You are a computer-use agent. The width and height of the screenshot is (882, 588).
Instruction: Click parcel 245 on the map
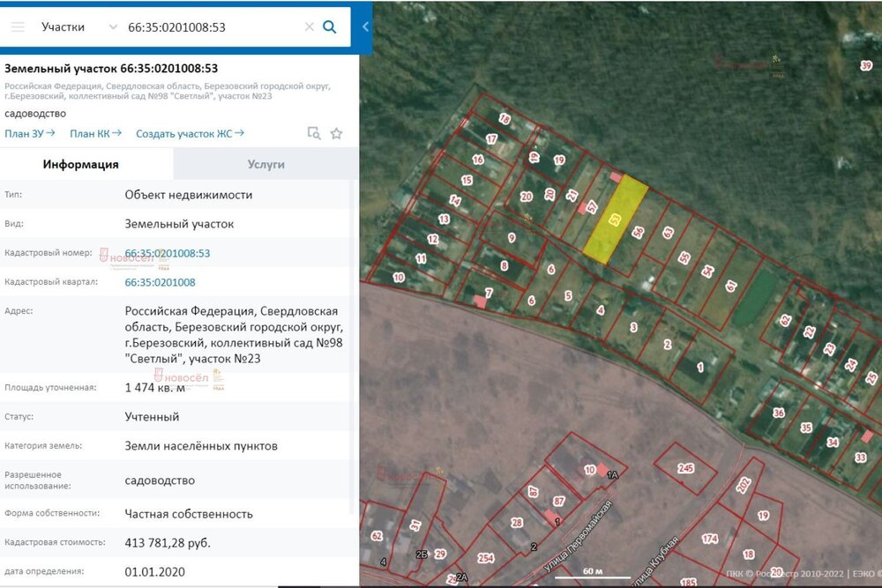tap(685, 468)
